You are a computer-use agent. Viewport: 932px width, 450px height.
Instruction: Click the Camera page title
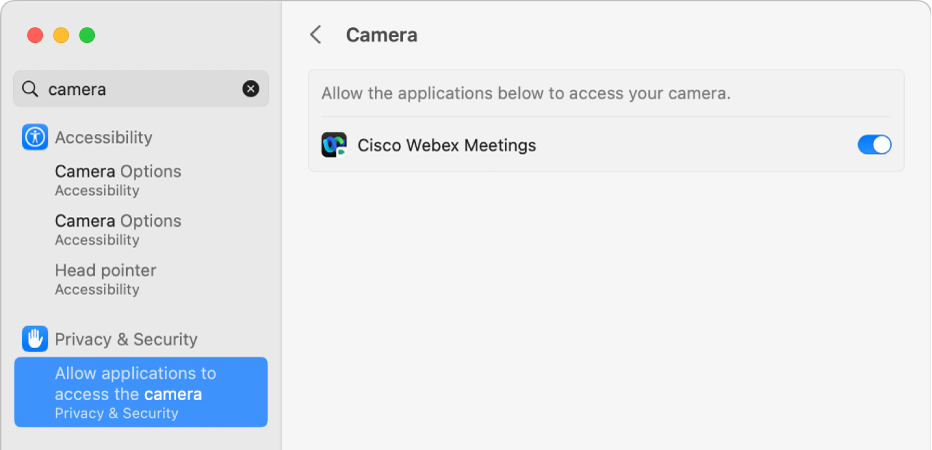(381, 35)
